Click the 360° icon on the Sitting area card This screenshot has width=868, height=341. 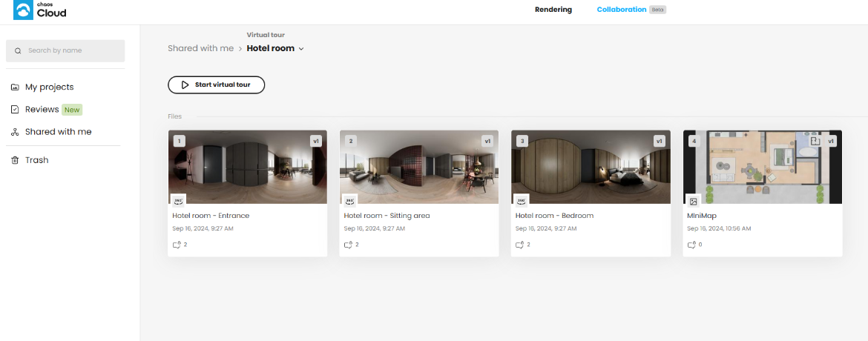coord(350,200)
